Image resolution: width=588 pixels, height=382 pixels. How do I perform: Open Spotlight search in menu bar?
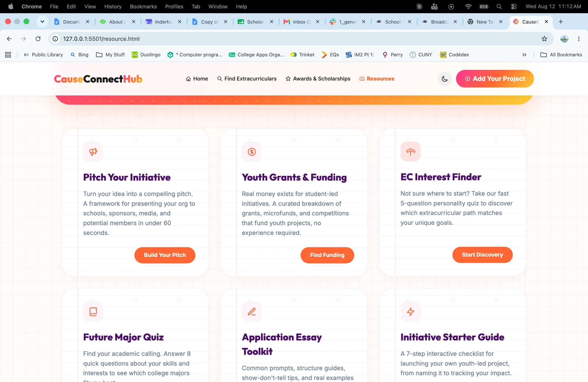point(499,6)
